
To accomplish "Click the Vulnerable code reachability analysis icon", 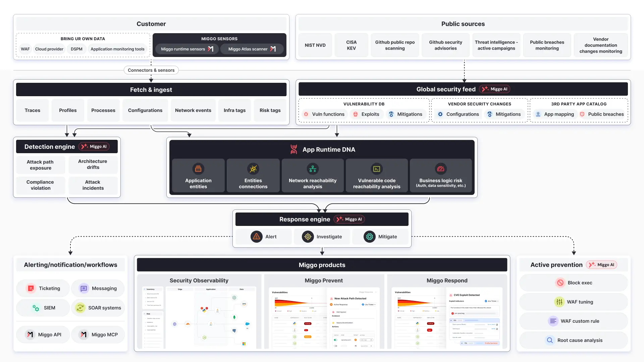I will point(376,169).
